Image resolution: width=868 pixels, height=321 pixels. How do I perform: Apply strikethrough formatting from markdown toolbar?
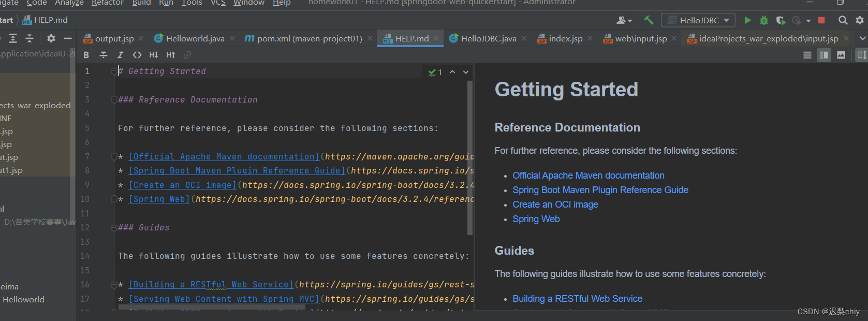point(104,55)
